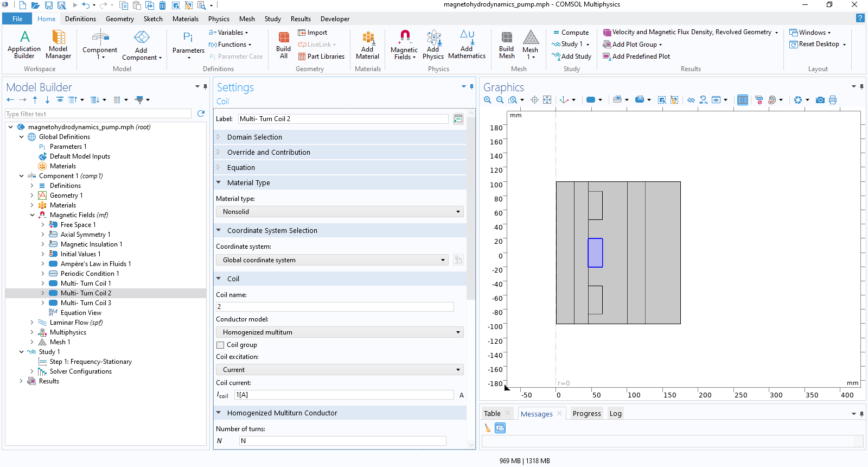Open the Coil excitation dropdown
This screenshot has height=467, width=868.
(340, 370)
